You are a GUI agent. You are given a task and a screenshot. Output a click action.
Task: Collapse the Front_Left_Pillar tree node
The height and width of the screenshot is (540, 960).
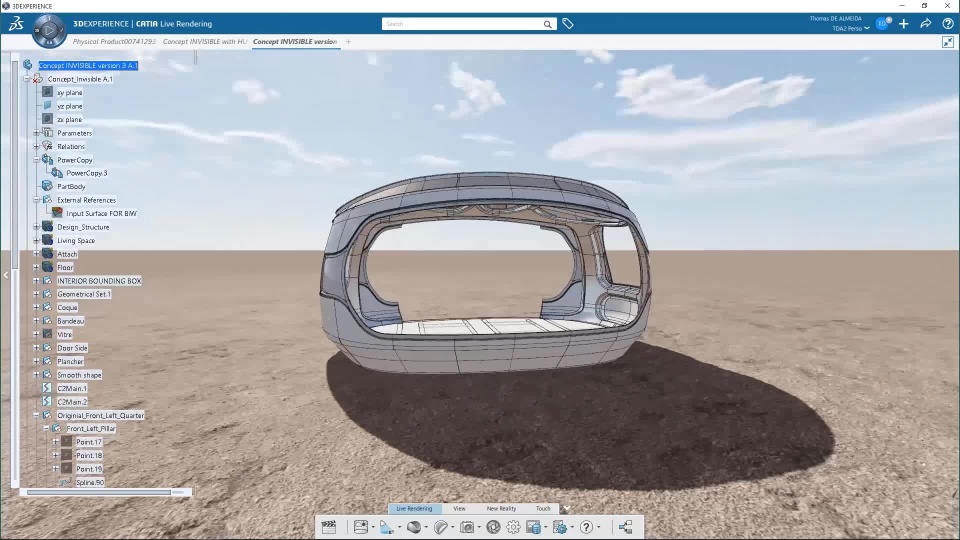pyautogui.click(x=46, y=429)
